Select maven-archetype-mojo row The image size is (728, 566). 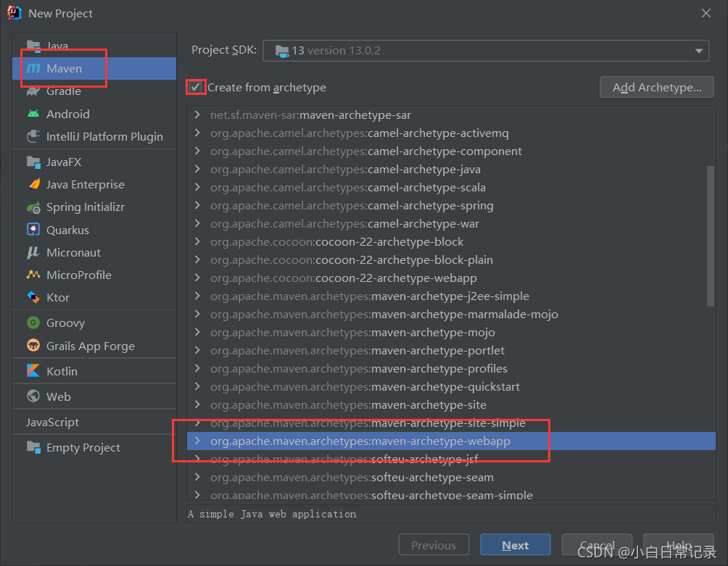[x=451, y=332]
